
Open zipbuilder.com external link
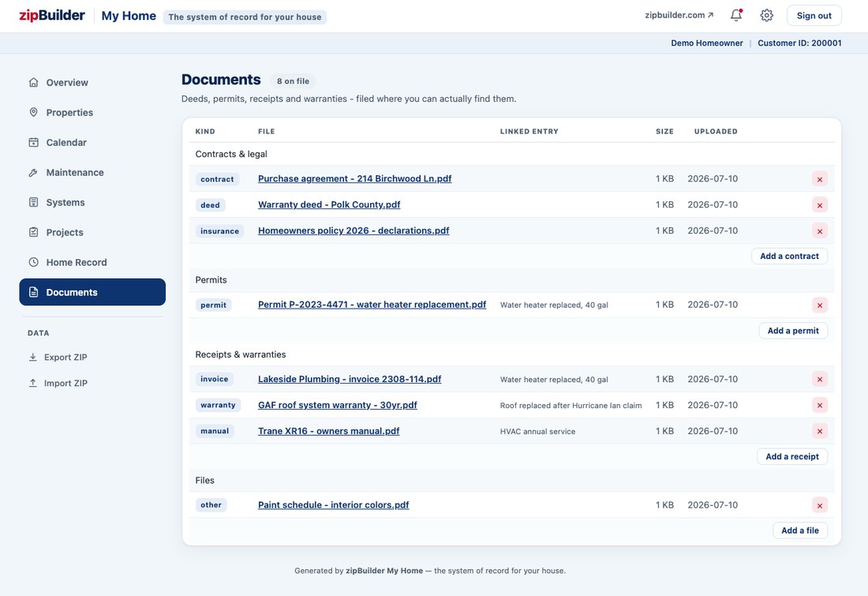pyautogui.click(x=679, y=15)
